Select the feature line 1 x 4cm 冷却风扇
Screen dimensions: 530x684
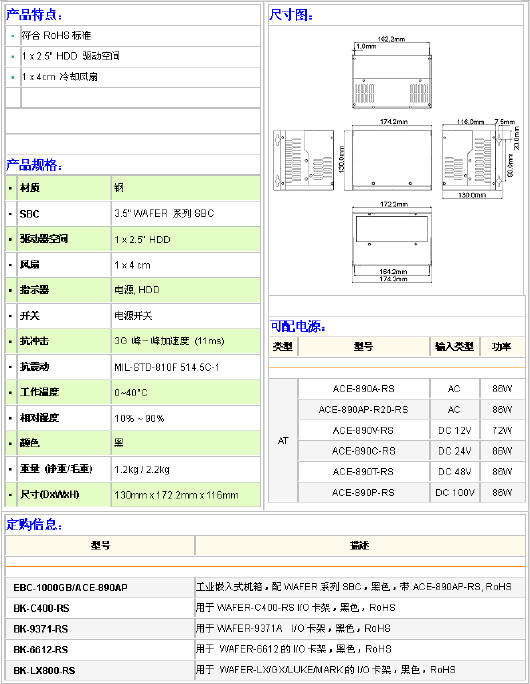60,77
